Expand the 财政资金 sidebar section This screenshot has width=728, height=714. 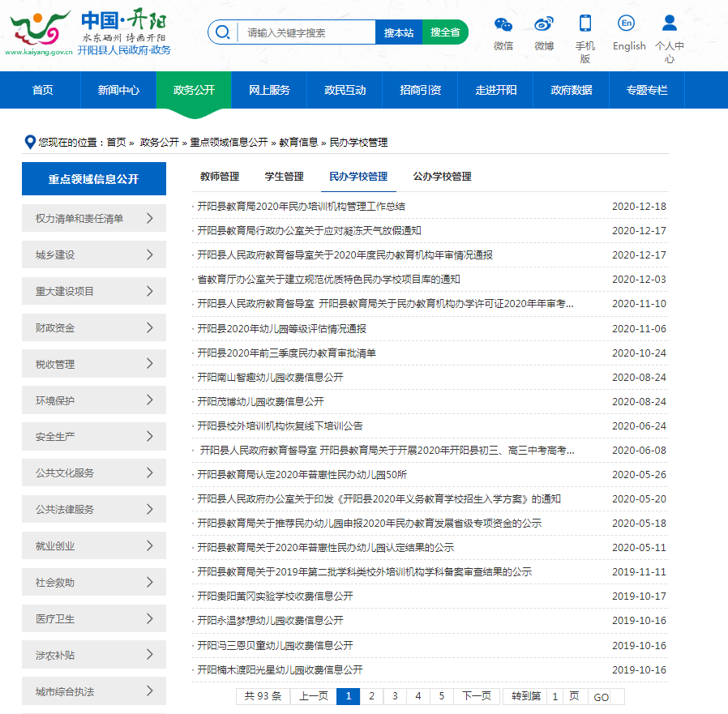point(150,327)
